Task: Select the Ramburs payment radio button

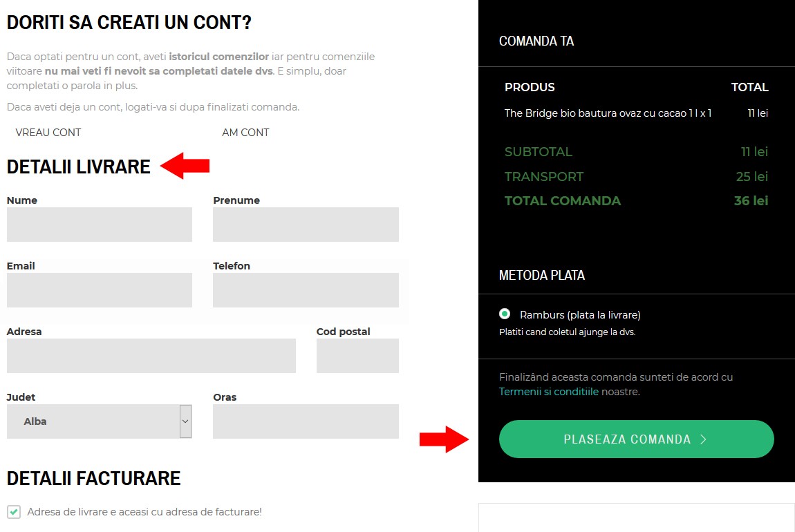Action: tap(505, 314)
